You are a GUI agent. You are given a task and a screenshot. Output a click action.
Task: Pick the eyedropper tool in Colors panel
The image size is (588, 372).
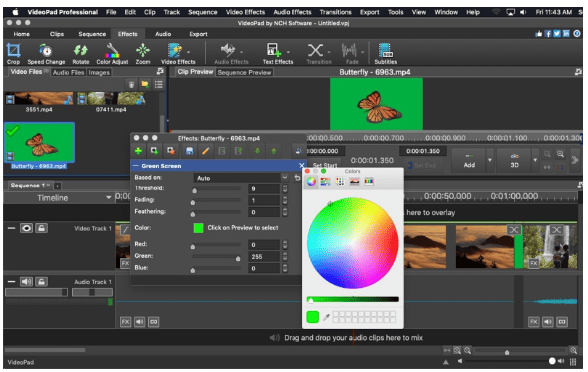(x=326, y=318)
